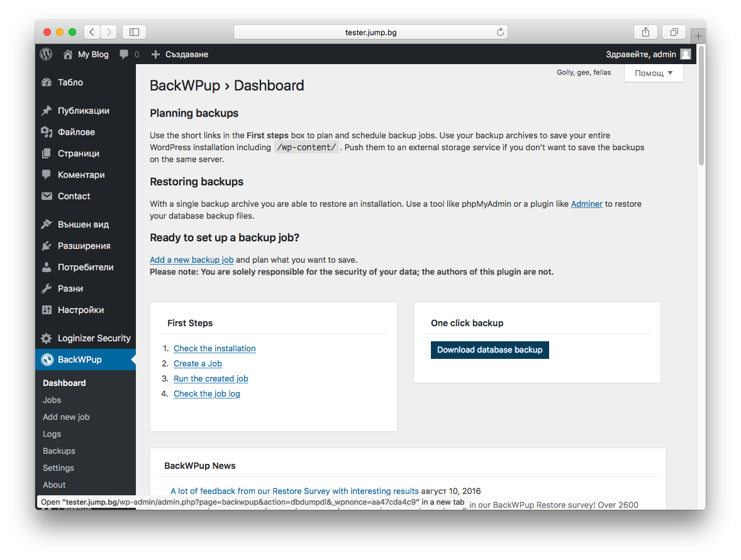The height and width of the screenshot is (560, 741).
Task: Click the WordPress logo icon
Action: click(46, 54)
